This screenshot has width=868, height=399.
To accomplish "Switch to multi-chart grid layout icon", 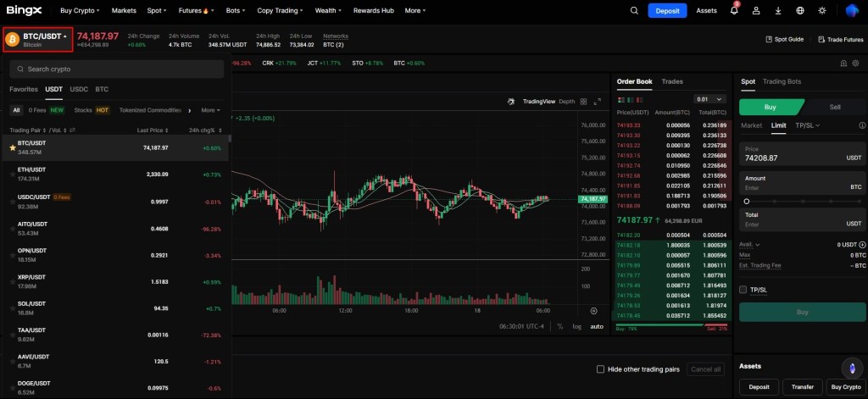I will pyautogui.click(x=583, y=102).
